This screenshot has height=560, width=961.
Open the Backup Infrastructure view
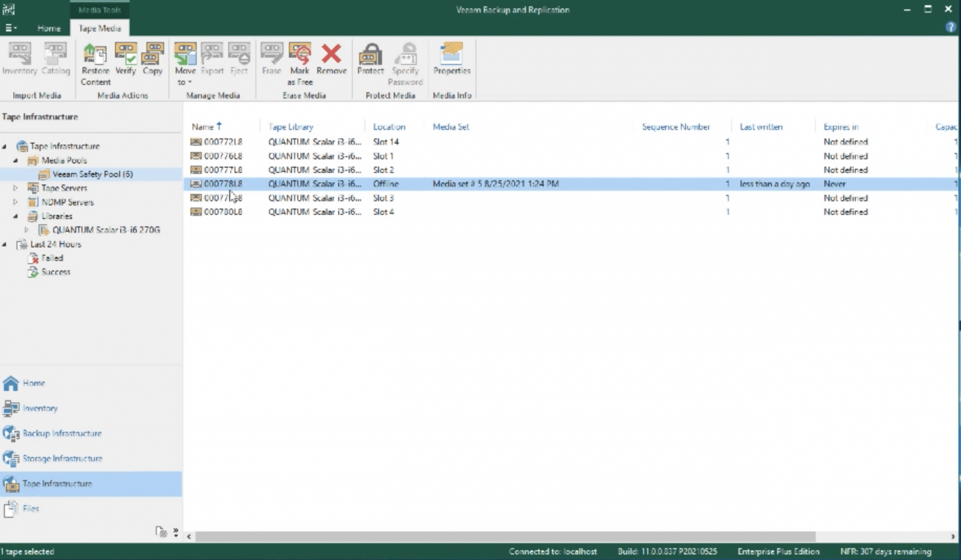(91, 433)
